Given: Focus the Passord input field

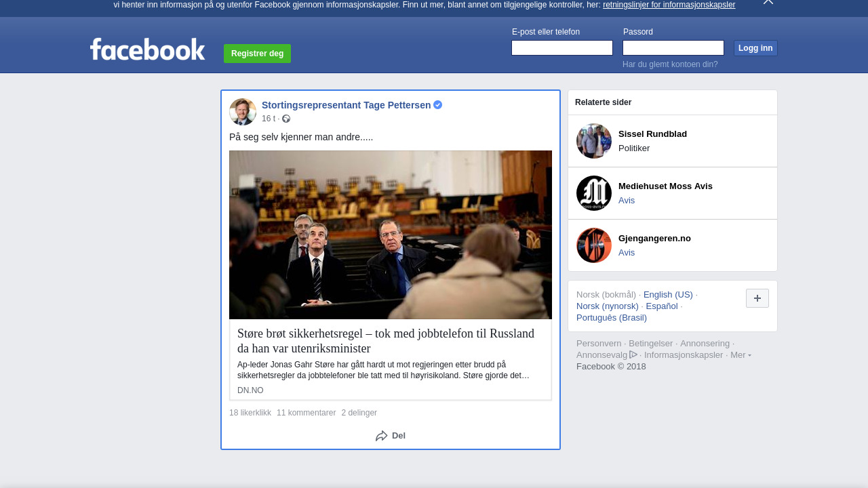Looking at the screenshot, I should 673,48.
